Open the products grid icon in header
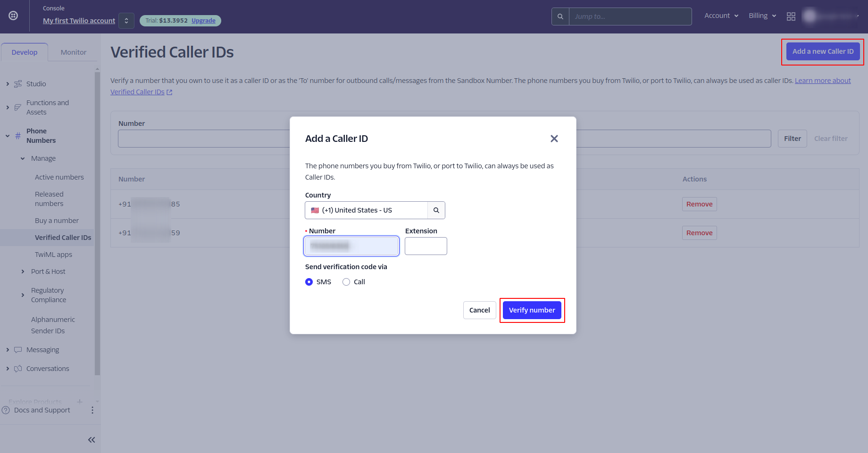 tap(791, 16)
